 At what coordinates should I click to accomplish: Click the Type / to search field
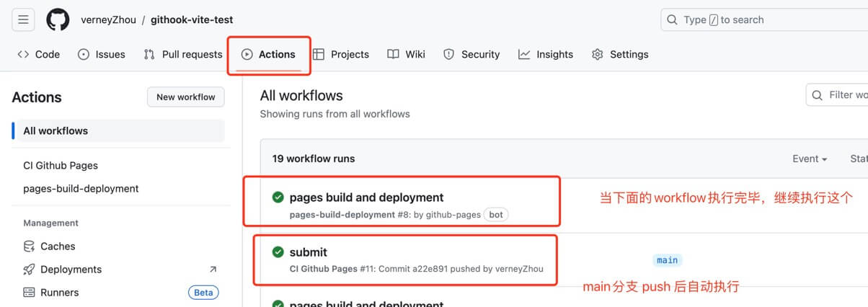(764, 19)
